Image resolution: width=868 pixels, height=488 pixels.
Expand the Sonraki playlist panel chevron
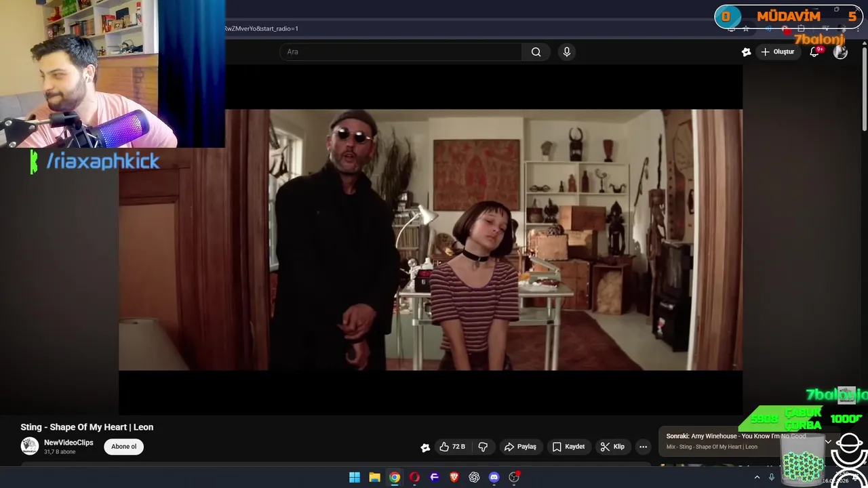pyautogui.click(x=828, y=441)
